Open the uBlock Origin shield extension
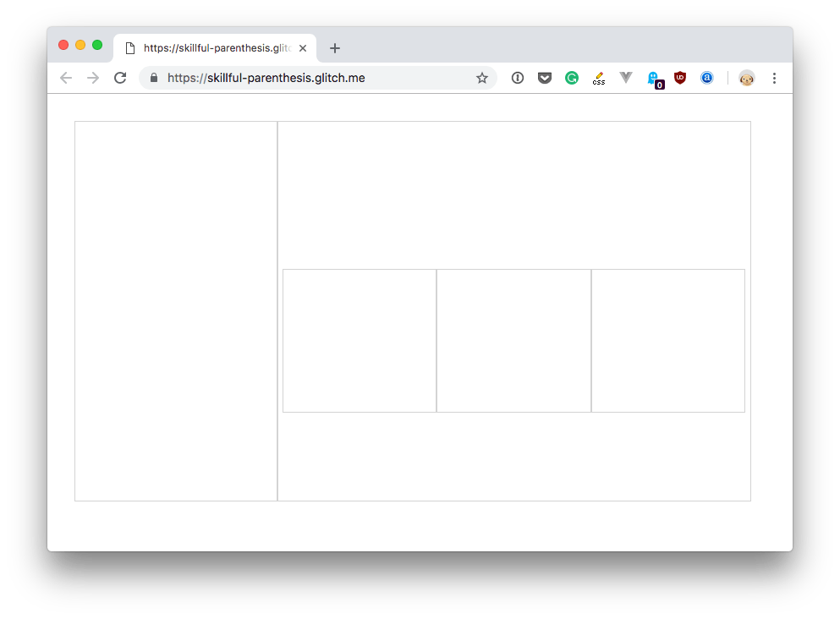The width and height of the screenshot is (840, 619). pyautogui.click(x=680, y=78)
